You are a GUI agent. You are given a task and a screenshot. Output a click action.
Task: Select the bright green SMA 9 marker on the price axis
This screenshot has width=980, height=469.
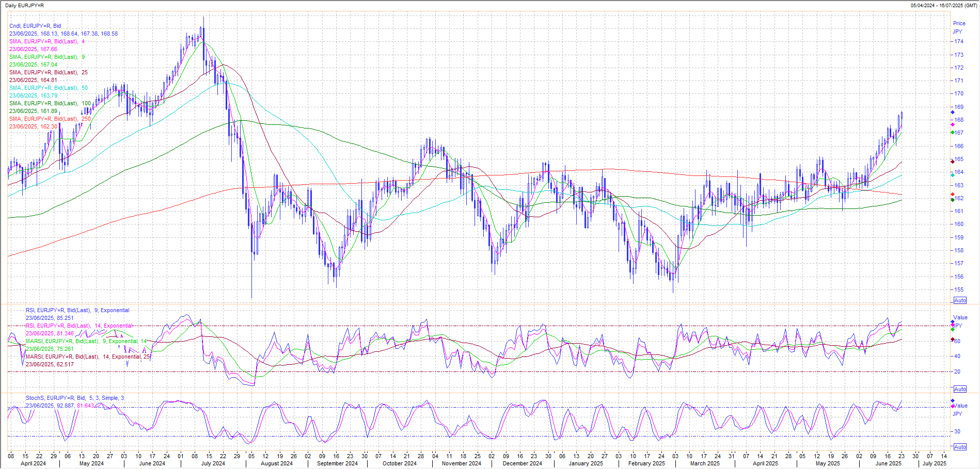pos(953,133)
